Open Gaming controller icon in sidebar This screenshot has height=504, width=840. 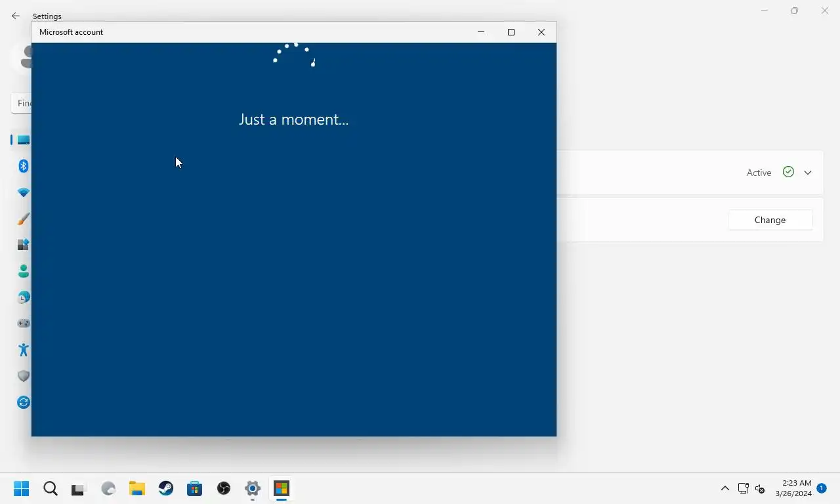[24, 324]
